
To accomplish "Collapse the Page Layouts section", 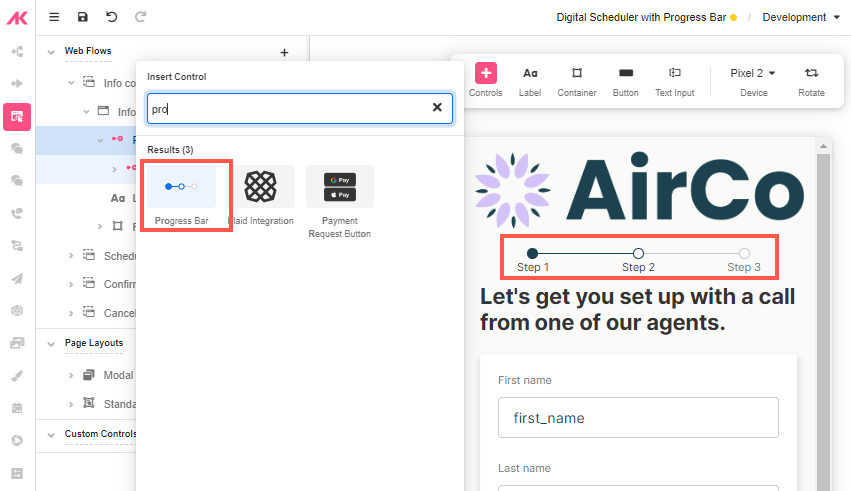I will (x=51, y=344).
